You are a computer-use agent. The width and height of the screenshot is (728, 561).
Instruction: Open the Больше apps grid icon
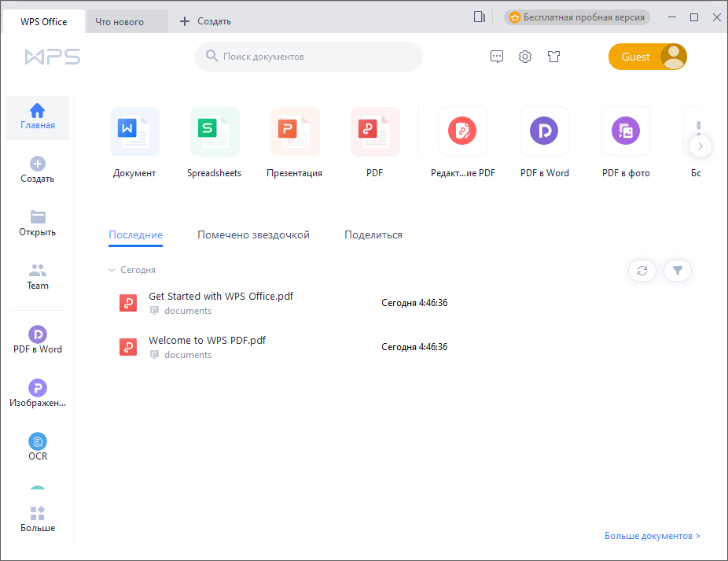click(38, 513)
